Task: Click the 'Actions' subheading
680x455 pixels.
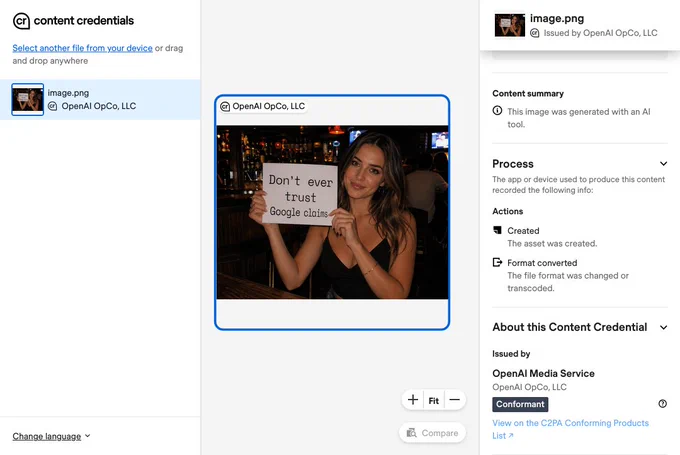Action: tap(507, 211)
